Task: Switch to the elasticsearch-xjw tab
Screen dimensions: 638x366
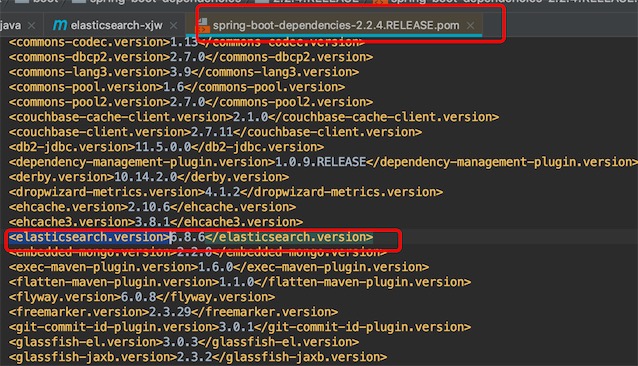Action: [x=116, y=25]
